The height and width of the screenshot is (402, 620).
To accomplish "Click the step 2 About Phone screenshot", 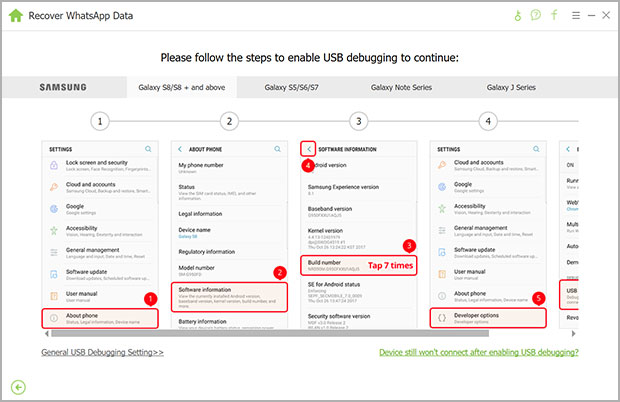I will tap(229, 235).
